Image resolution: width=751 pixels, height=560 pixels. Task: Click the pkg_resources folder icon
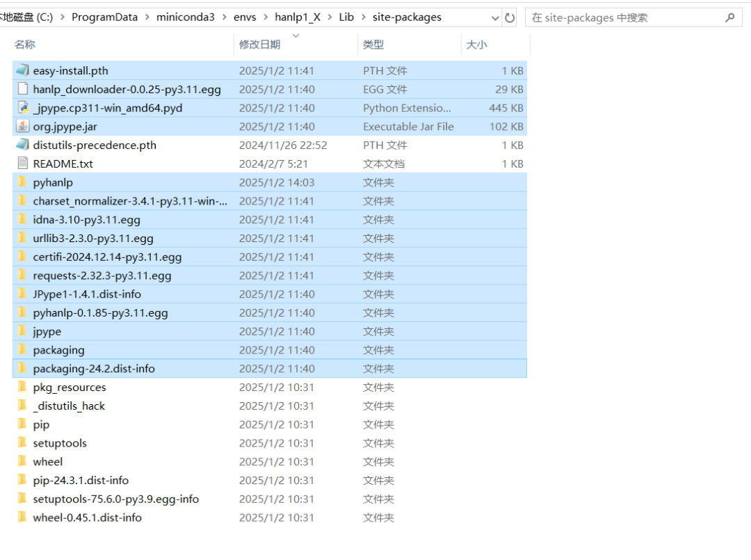tap(22, 387)
